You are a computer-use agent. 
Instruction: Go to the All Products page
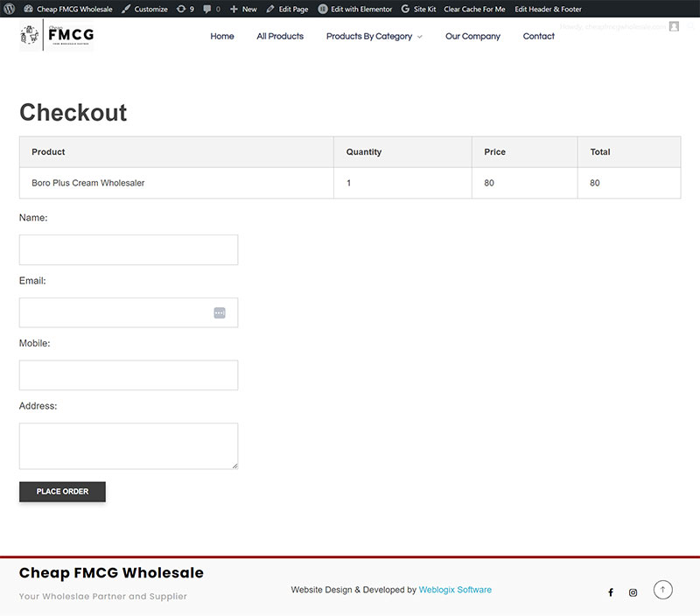[280, 36]
